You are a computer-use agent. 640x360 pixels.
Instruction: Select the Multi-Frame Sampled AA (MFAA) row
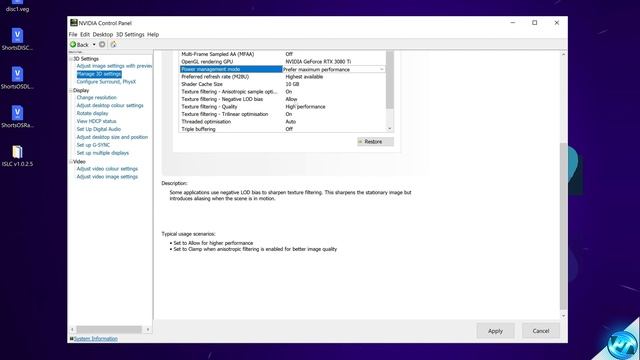(282, 54)
